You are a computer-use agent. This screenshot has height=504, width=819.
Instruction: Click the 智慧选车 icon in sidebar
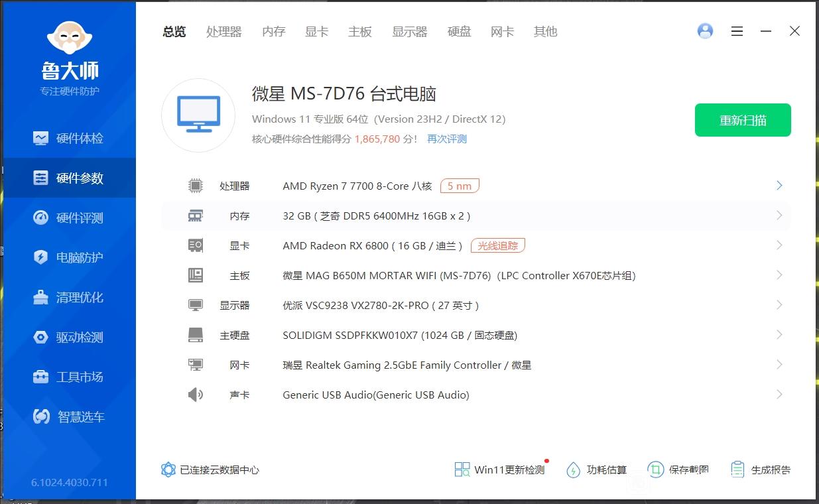(41, 416)
